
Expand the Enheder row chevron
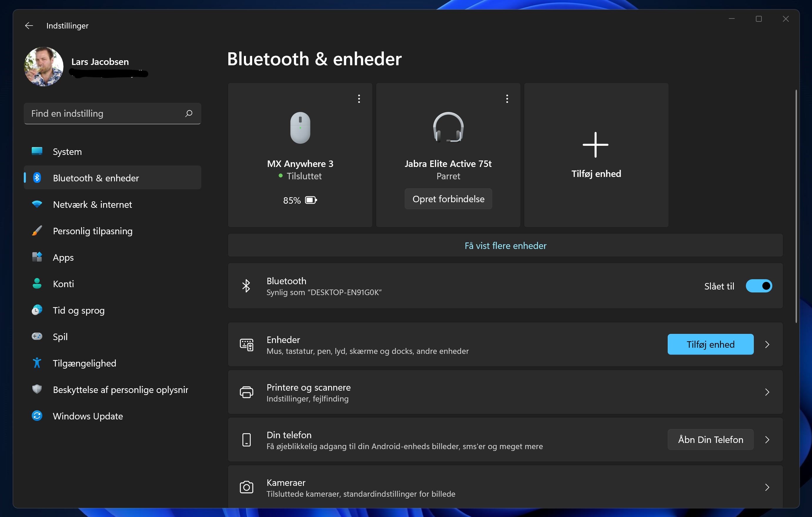[767, 344]
